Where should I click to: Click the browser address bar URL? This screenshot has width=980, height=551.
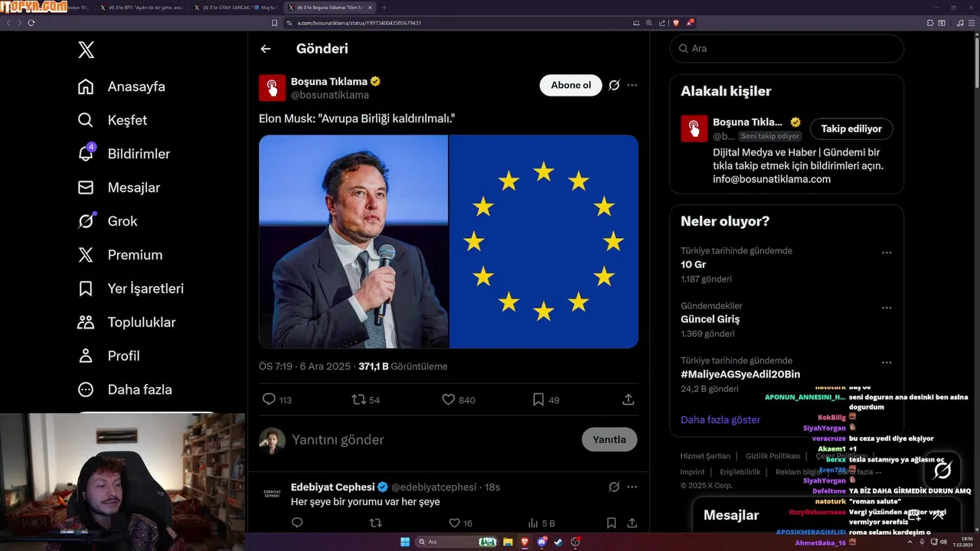coord(359,23)
